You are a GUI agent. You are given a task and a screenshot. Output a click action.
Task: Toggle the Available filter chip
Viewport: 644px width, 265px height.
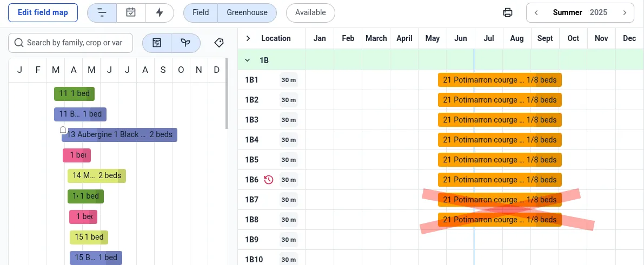click(310, 13)
